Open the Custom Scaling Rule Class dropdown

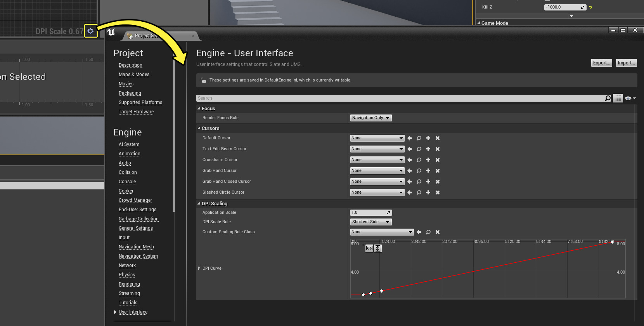click(x=382, y=232)
